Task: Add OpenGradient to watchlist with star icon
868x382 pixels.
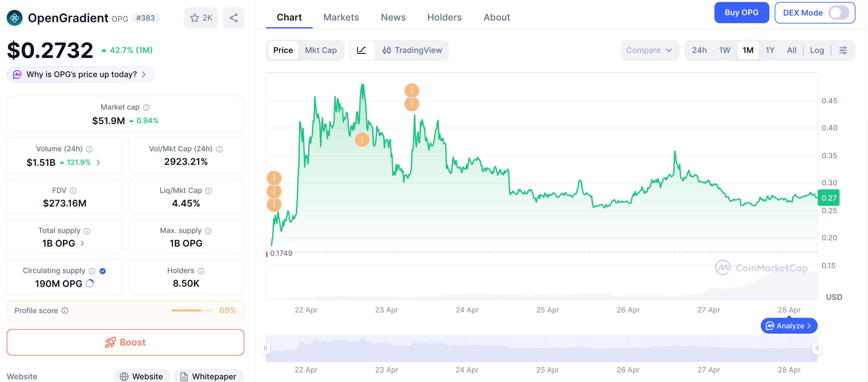Action: pyautogui.click(x=195, y=18)
